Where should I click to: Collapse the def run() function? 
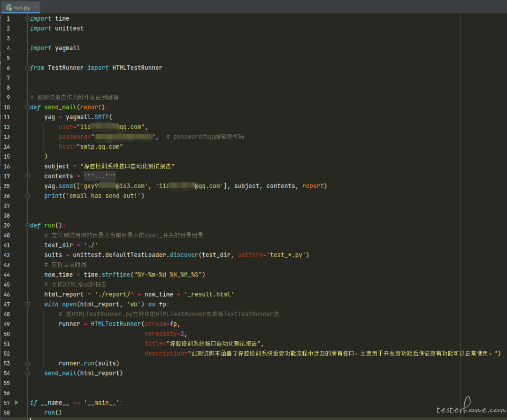[x=28, y=225]
